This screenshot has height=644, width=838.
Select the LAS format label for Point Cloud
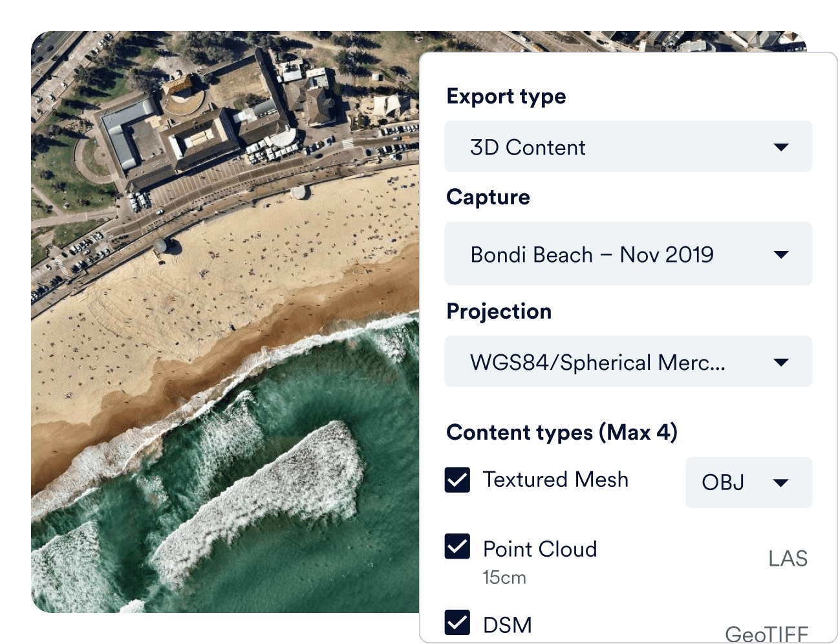click(x=788, y=557)
